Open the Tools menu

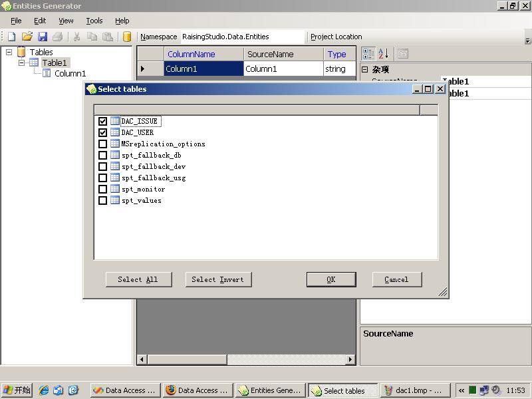[x=94, y=21]
